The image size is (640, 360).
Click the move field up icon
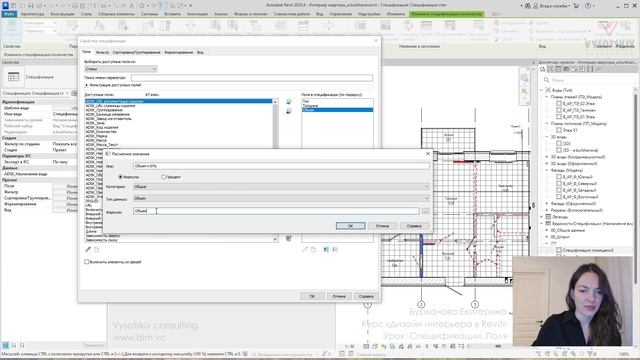(x=326, y=249)
